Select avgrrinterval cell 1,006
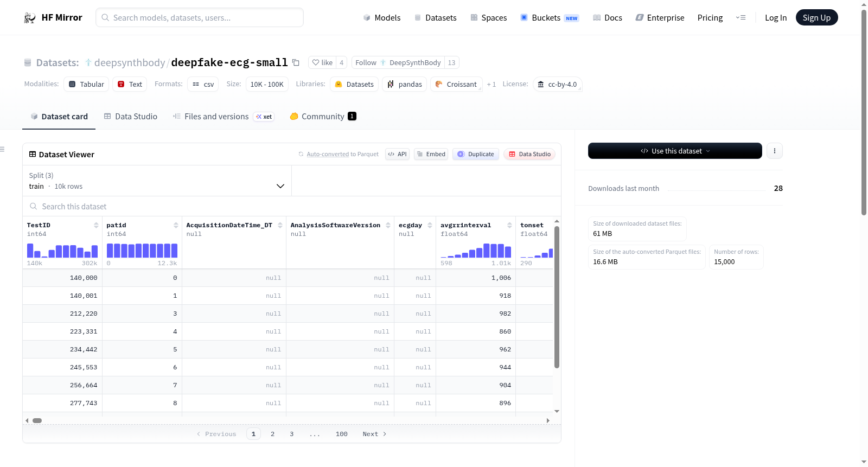This screenshot has width=868, height=467. [476, 278]
